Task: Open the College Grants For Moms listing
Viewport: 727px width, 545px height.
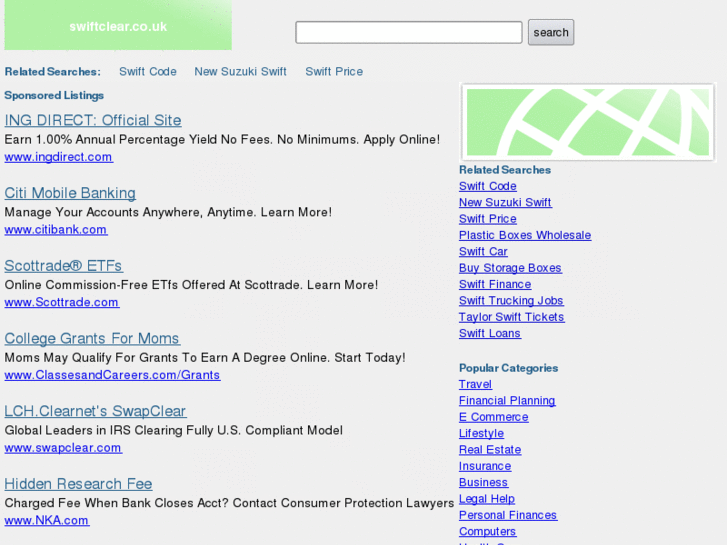Action: (92, 339)
